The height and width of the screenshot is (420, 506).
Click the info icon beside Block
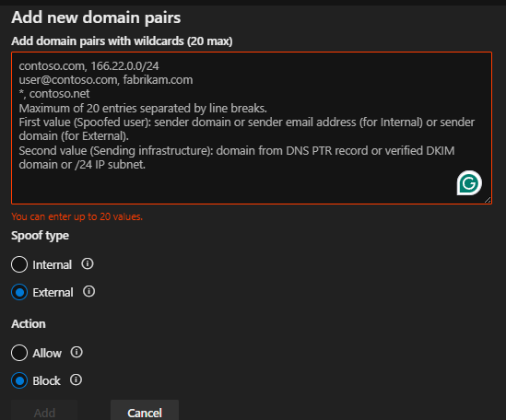click(76, 379)
